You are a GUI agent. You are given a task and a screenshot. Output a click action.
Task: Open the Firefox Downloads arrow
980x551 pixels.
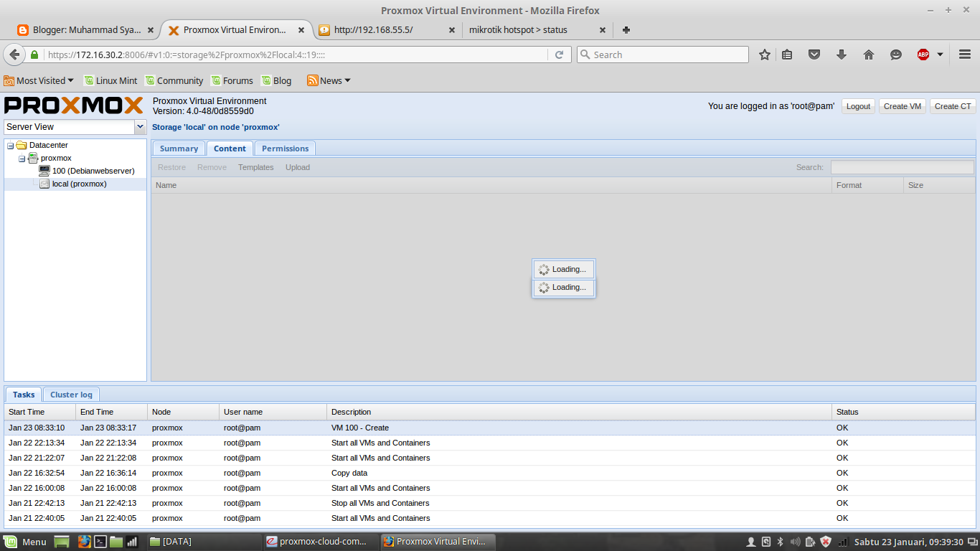(842, 55)
